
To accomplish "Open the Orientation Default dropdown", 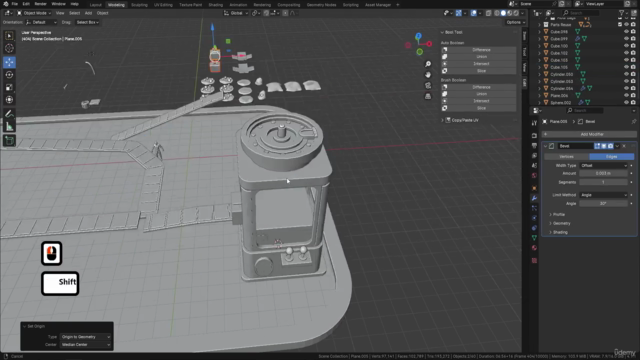I will pyautogui.click(x=41, y=22).
